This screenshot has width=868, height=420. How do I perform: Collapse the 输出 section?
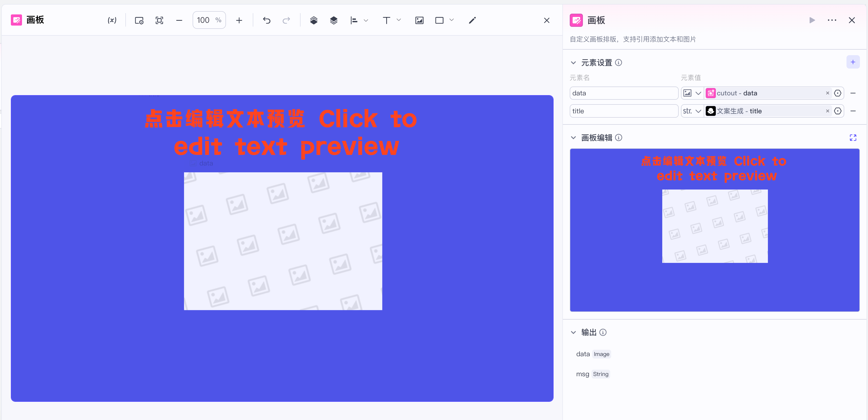pos(573,332)
